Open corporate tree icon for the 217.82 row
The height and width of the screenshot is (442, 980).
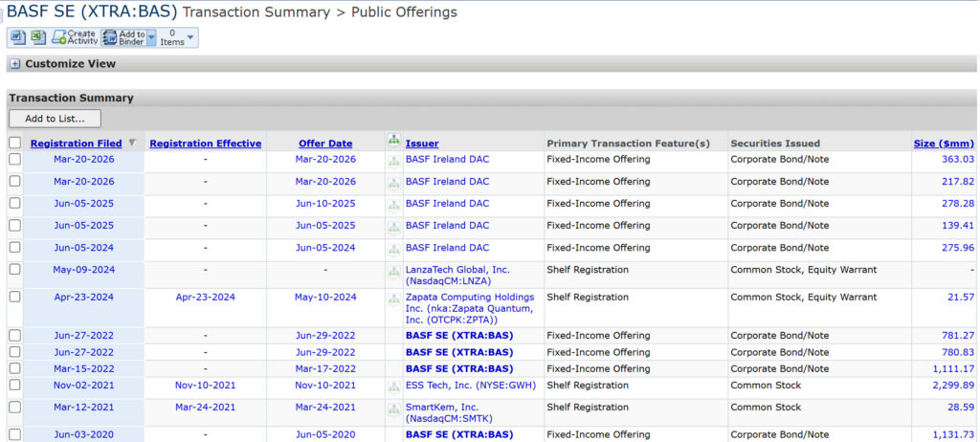(393, 184)
